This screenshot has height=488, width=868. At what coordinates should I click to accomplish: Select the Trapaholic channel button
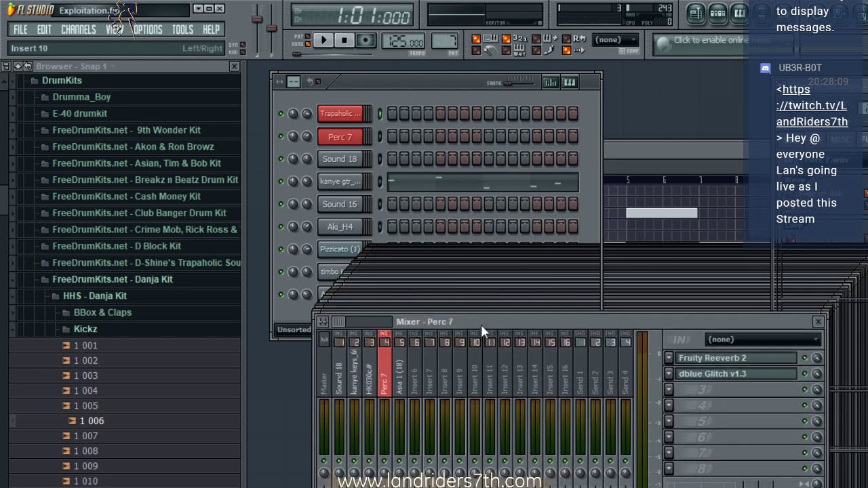340,114
